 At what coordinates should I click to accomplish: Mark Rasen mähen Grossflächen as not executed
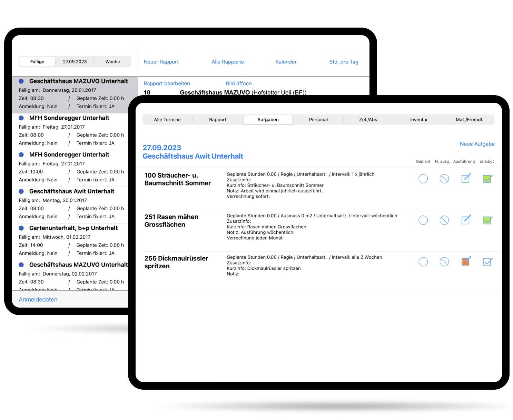444,220
